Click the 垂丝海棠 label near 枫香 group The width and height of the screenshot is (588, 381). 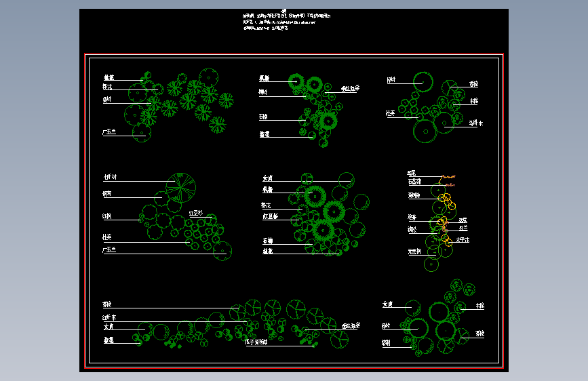point(350,89)
